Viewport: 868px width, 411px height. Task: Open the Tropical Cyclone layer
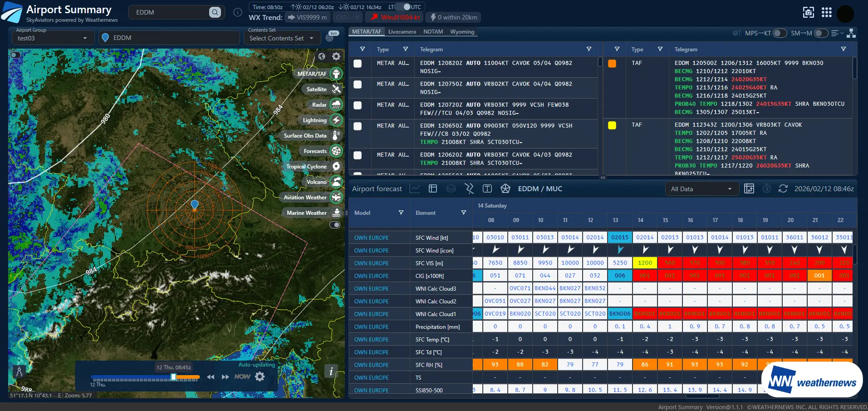point(336,167)
